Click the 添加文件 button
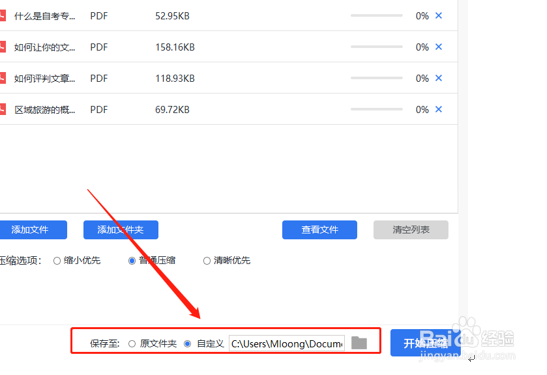 click(33, 230)
